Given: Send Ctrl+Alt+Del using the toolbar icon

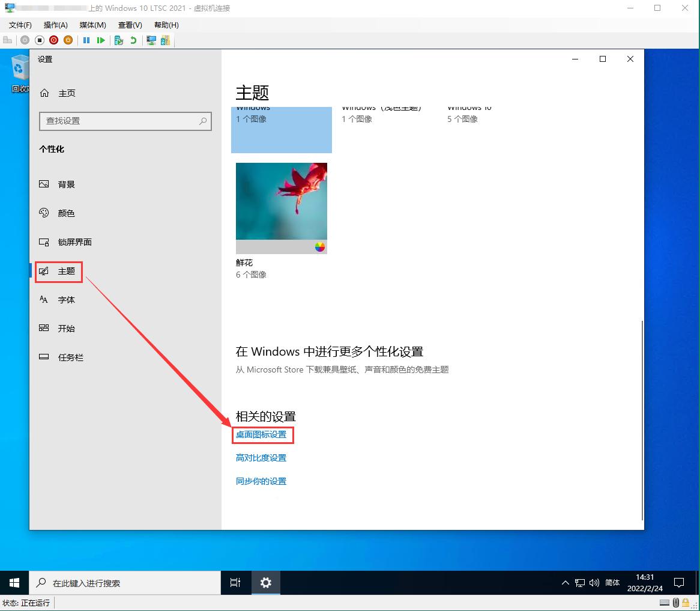Looking at the screenshot, I should click(x=7, y=40).
